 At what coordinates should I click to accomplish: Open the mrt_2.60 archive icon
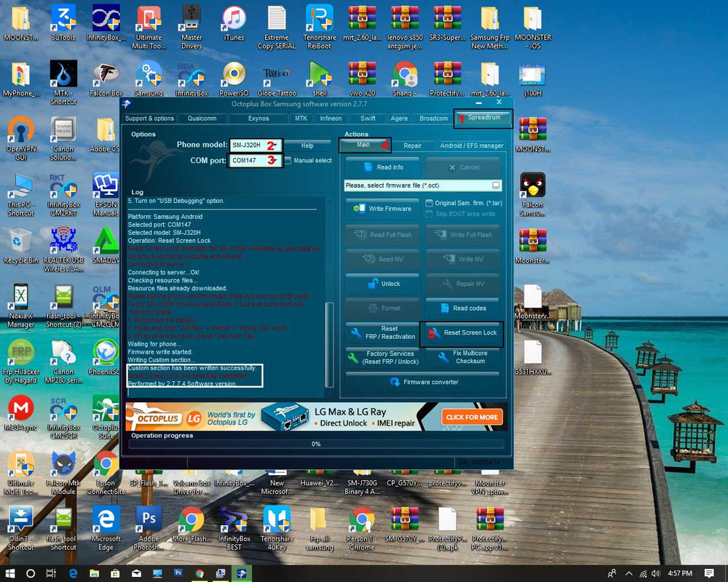tap(362, 23)
